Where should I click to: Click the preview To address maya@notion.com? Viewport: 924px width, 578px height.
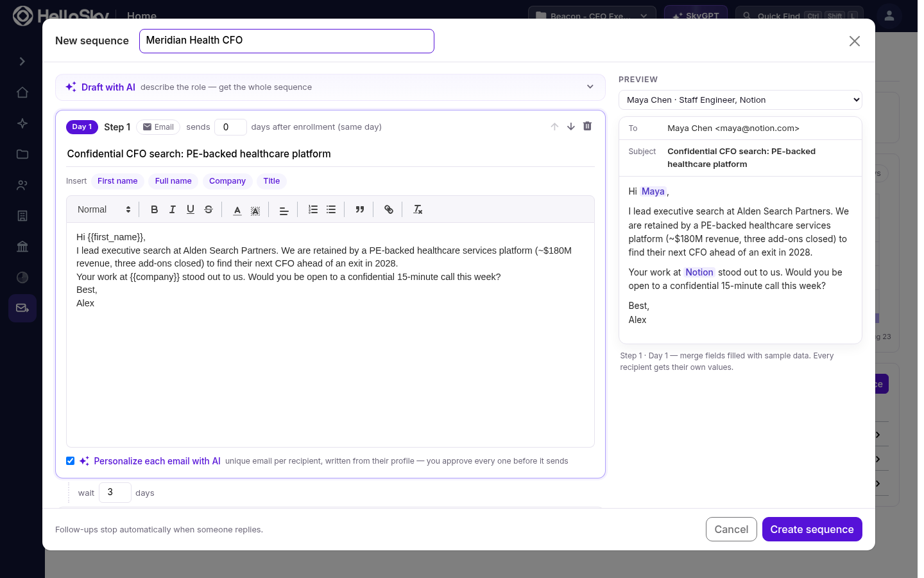733,128
